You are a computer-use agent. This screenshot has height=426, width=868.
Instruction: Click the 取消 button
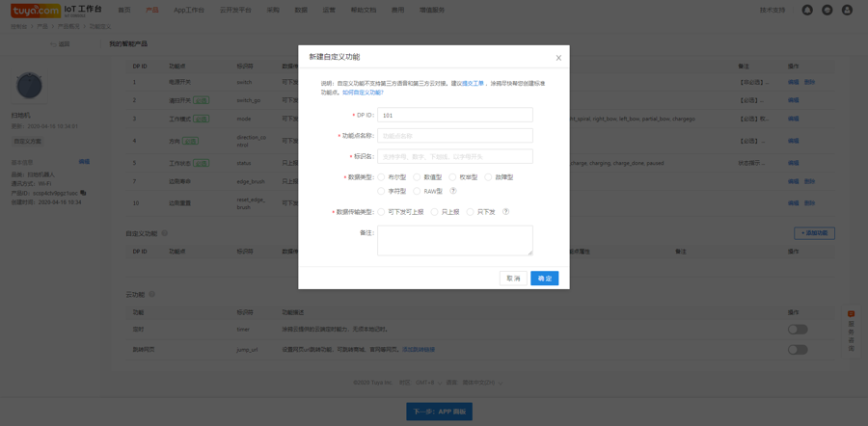[x=513, y=279]
